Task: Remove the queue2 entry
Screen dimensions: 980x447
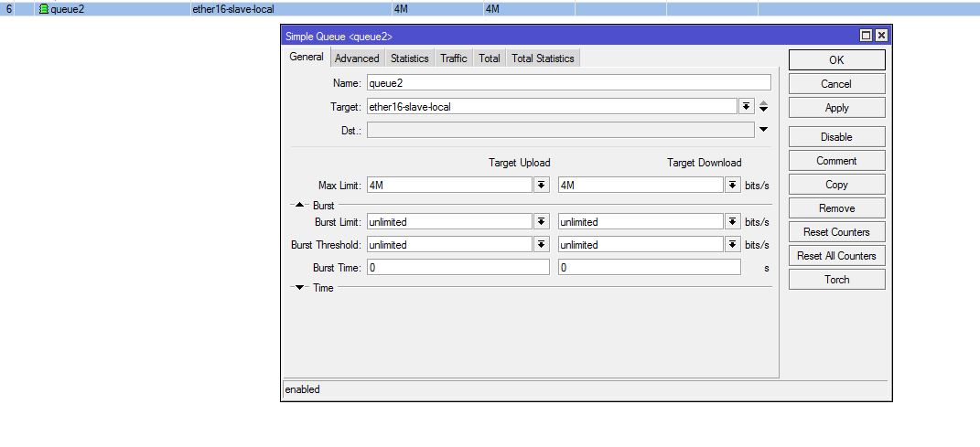Action: coord(837,208)
